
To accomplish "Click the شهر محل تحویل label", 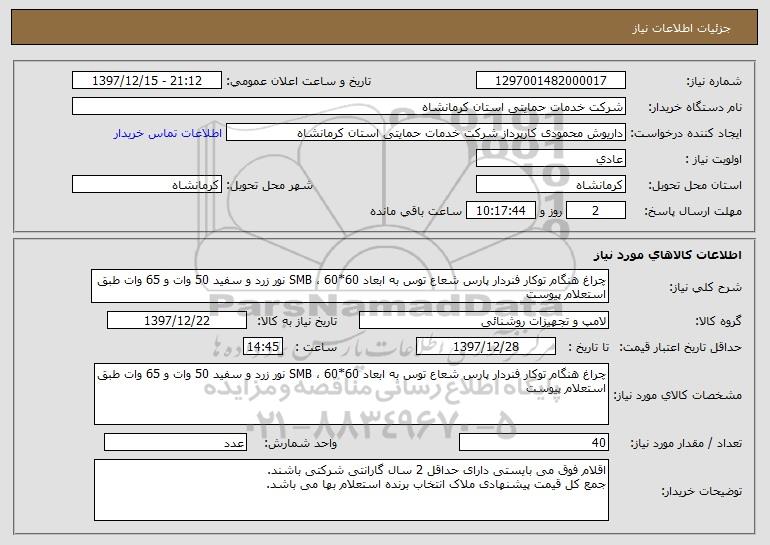I will (269, 185).
